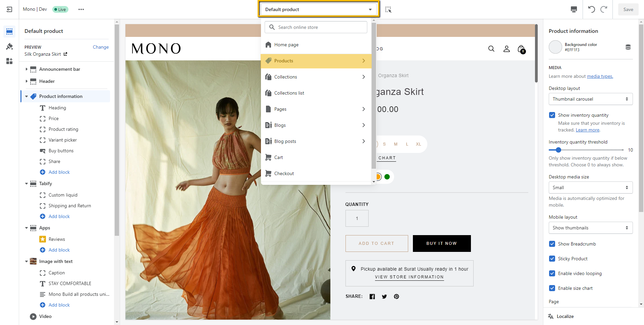Activate the inspector selection tool icon
This screenshot has width=644, height=325.
click(388, 9)
